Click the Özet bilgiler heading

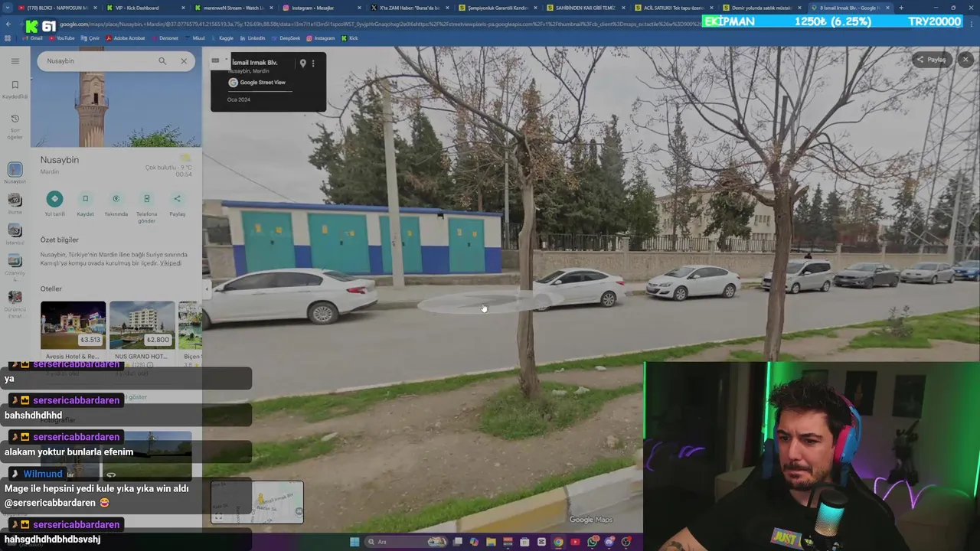coord(60,240)
